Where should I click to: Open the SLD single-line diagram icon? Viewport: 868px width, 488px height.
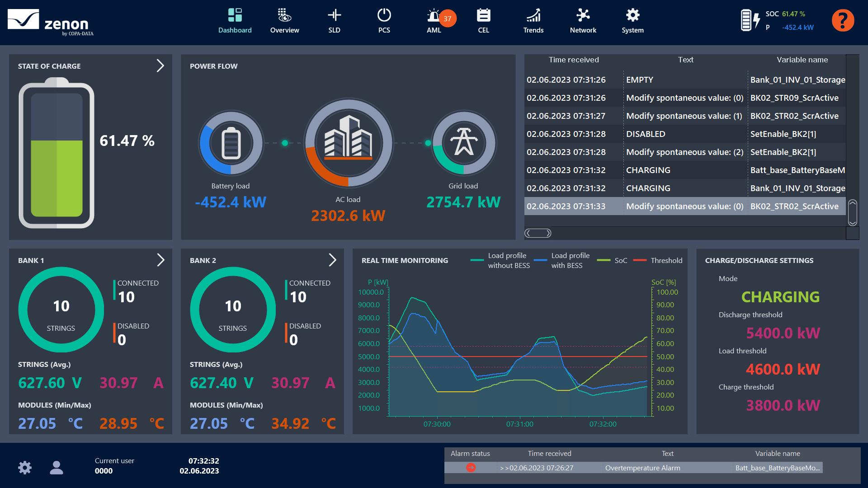334,16
